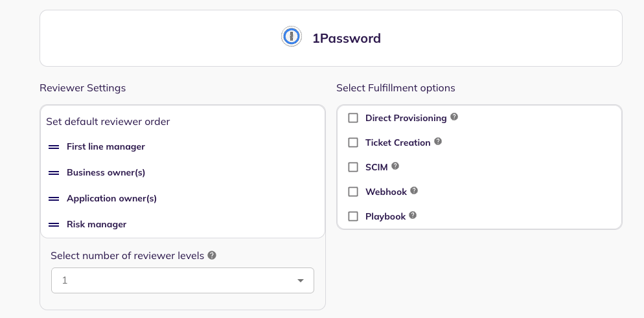644x318 pixels.
Task: Open the reviewer levels dropdown arrow
Action: 300,280
